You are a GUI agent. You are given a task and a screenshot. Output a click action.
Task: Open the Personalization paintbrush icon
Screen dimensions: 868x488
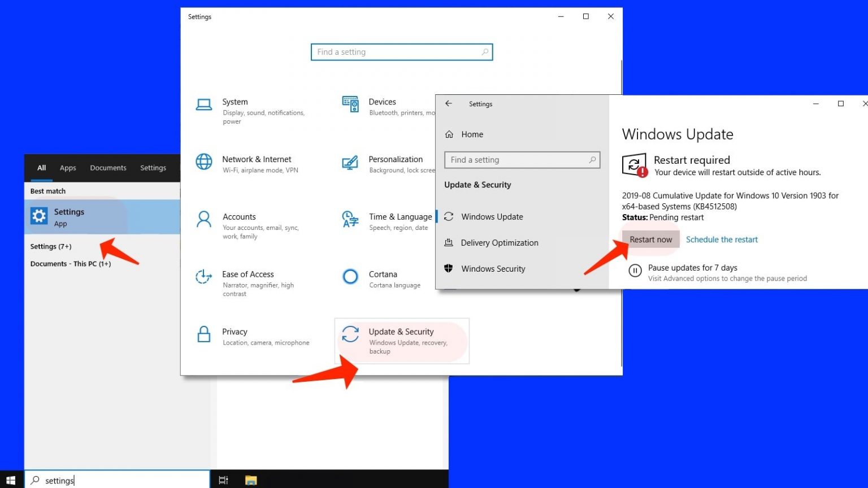pyautogui.click(x=350, y=163)
